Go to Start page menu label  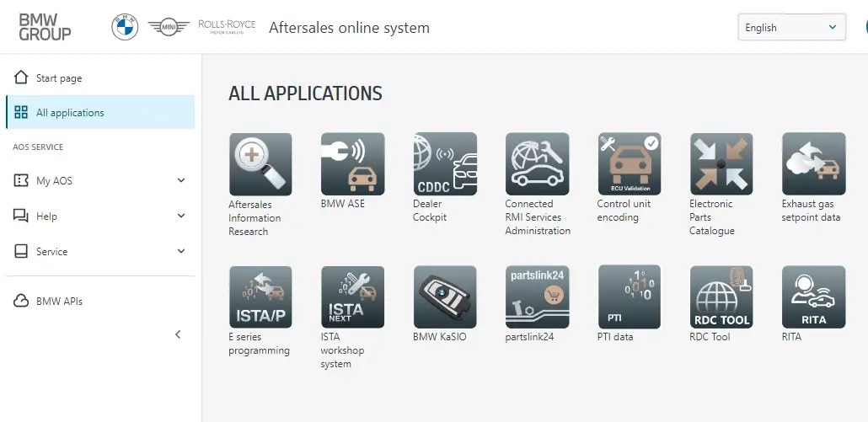[x=59, y=78]
